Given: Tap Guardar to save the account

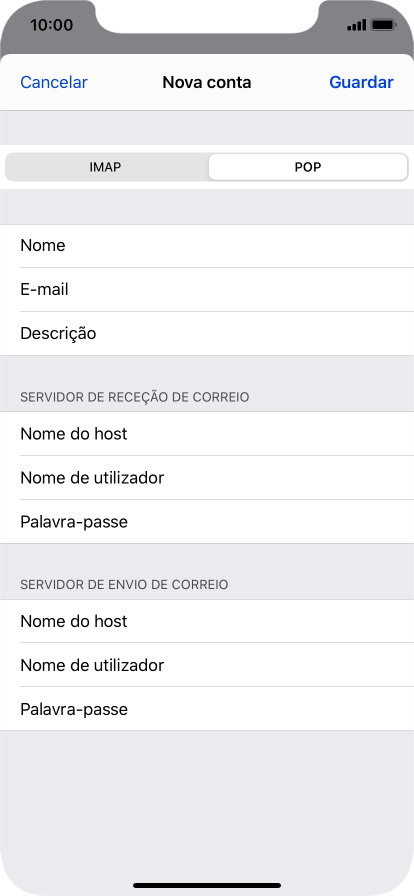Looking at the screenshot, I should (x=361, y=82).
